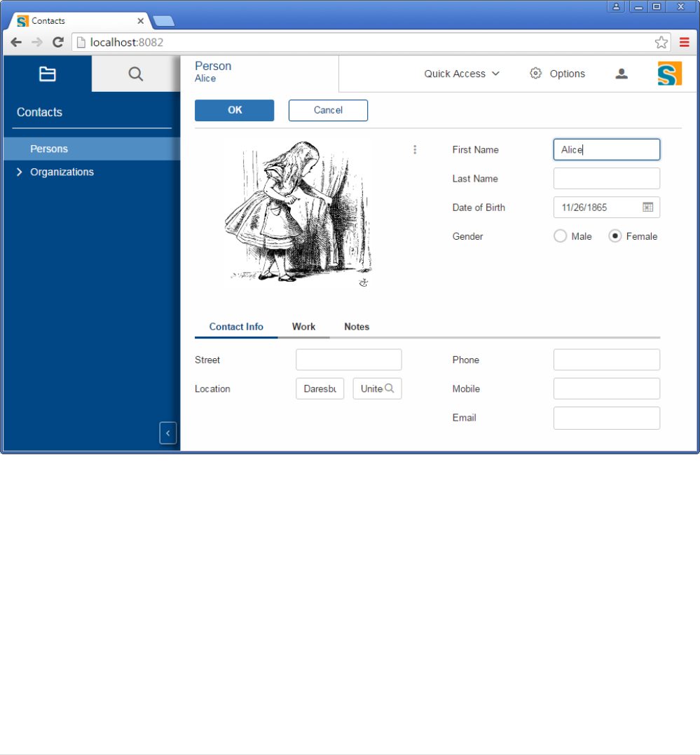Focus the Phone input field
This screenshot has height=755, width=700.
(x=607, y=360)
